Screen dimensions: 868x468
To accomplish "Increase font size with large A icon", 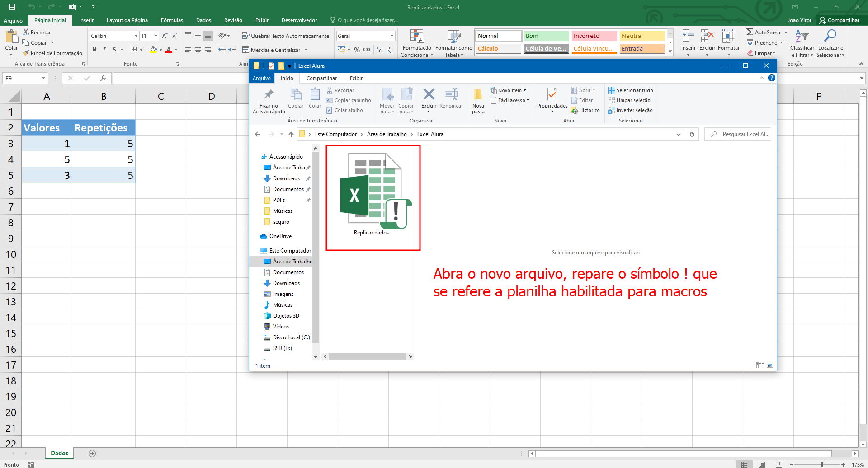I will click(165, 36).
